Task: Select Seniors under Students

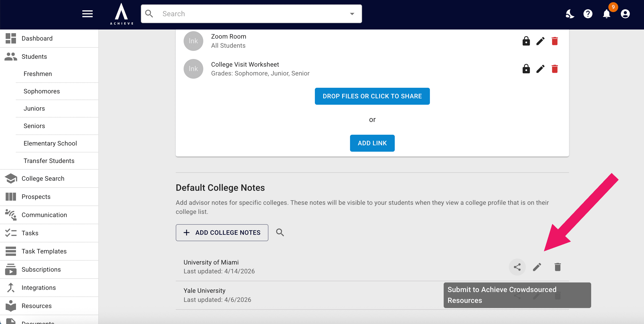Action: pos(57,126)
